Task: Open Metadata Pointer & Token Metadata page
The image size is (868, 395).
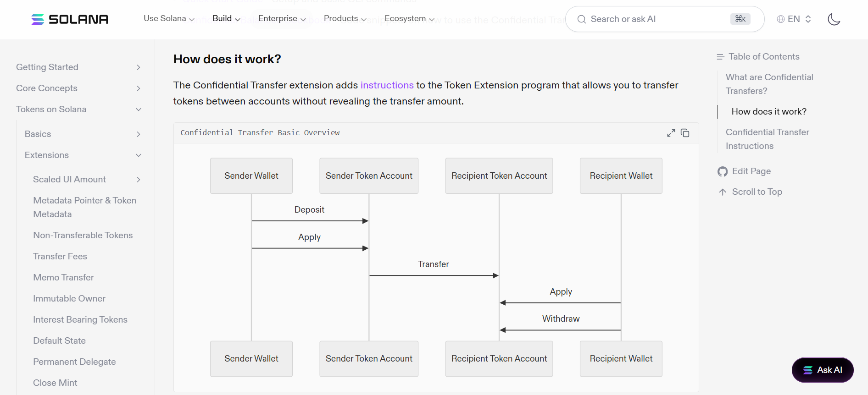Action: [85, 207]
